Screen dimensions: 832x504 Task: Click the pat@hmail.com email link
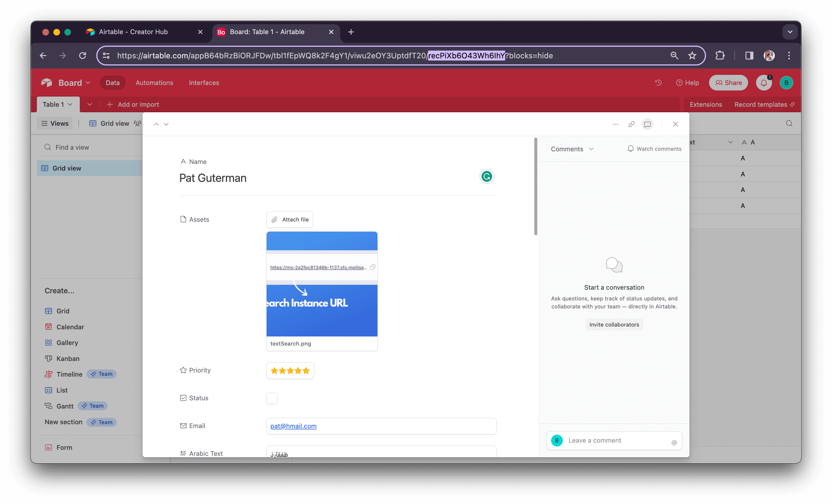[x=294, y=426]
